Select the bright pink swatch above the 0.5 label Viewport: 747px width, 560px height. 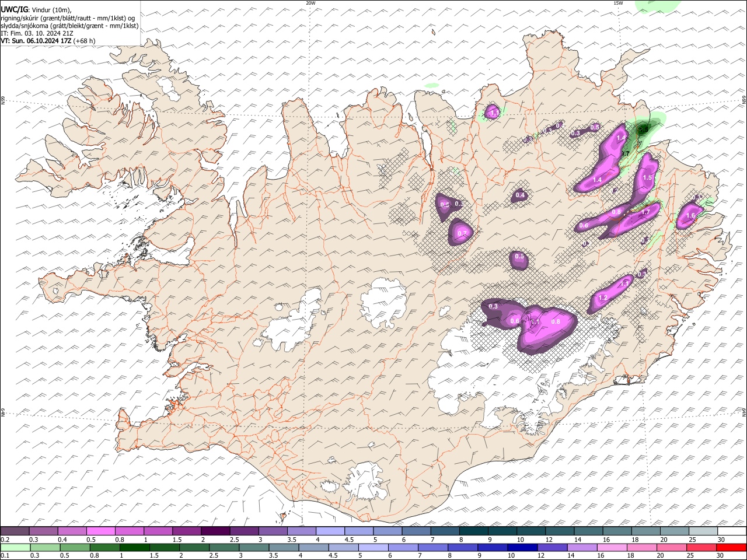[x=100, y=531]
